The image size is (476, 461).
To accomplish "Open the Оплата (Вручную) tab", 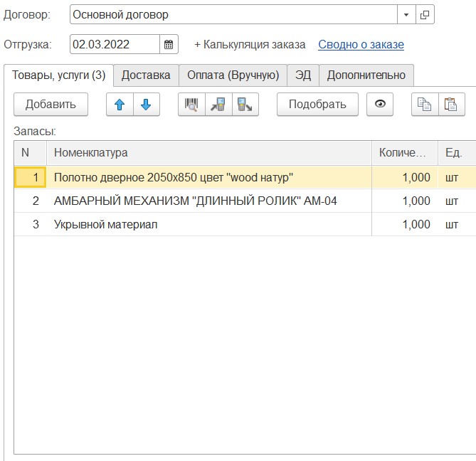I will 233,75.
